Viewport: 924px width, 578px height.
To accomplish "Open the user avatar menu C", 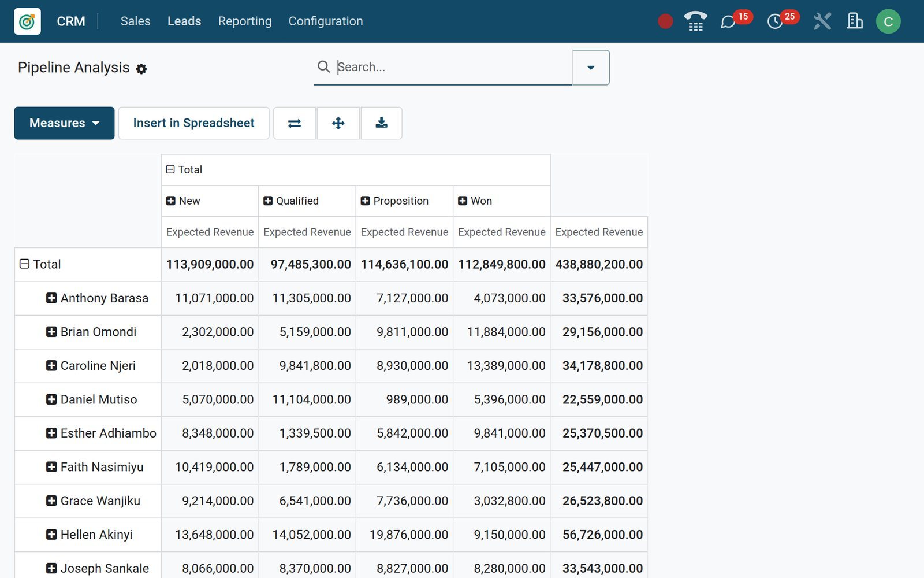I will click(x=888, y=21).
